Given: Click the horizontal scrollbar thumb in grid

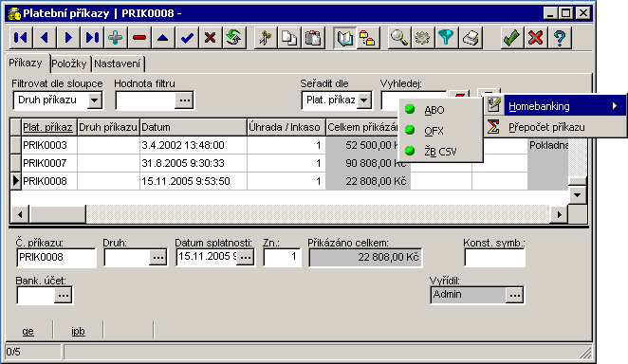Looking at the screenshot, I should click(58, 215).
